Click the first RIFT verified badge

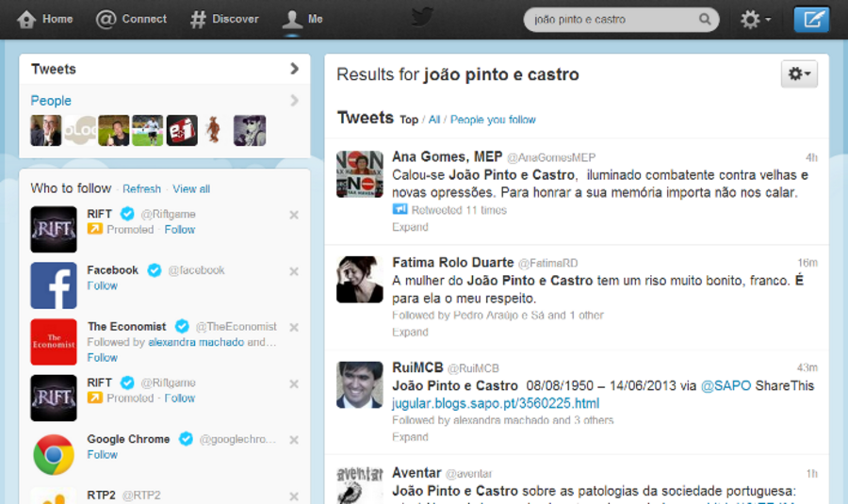tap(127, 214)
